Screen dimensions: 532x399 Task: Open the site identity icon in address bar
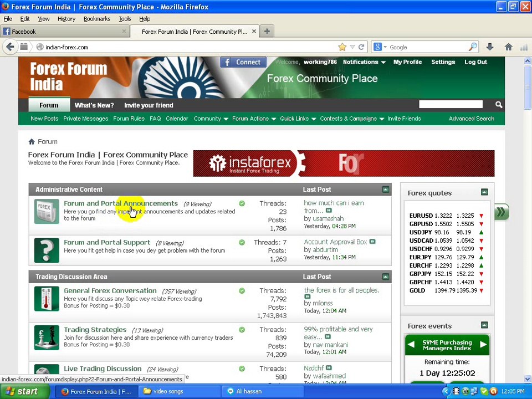[40, 47]
